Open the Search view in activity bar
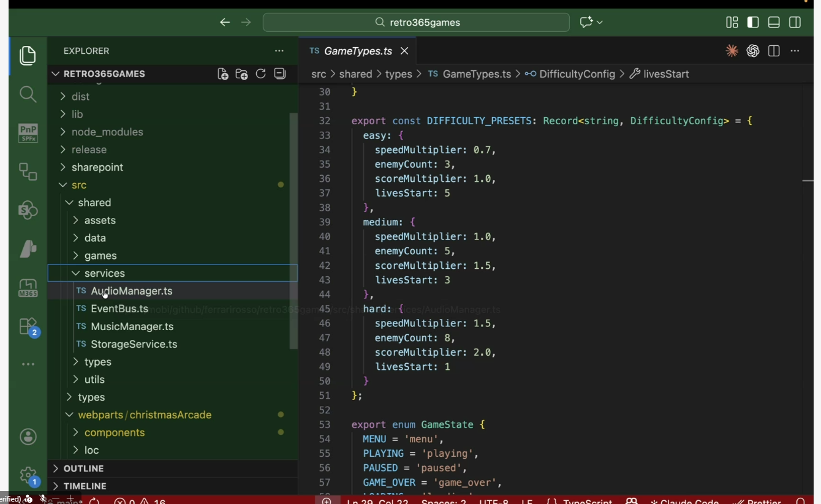821x504 pixels. click(28, 94)
